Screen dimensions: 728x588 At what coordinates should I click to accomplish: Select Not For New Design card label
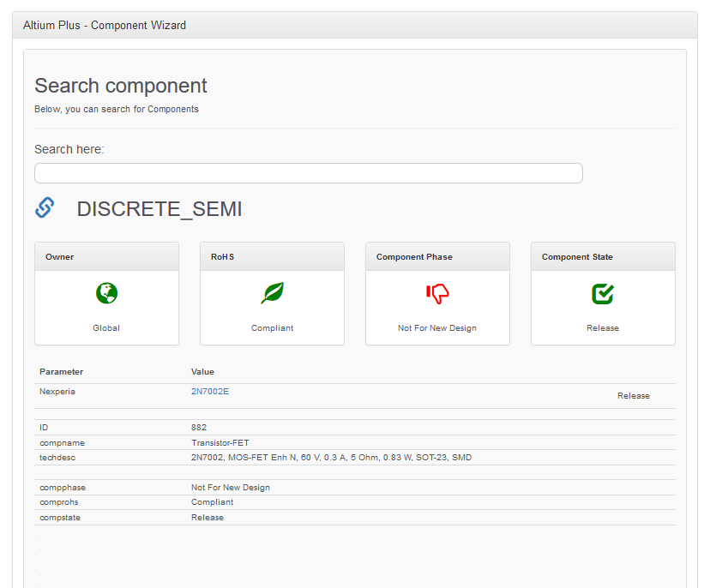tap(437, 327)
